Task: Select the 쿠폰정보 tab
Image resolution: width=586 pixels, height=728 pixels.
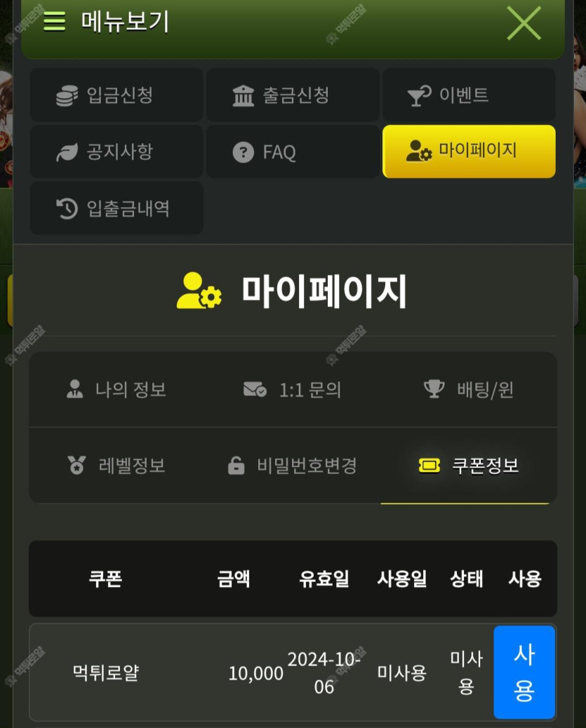Action: click(468, 466)
